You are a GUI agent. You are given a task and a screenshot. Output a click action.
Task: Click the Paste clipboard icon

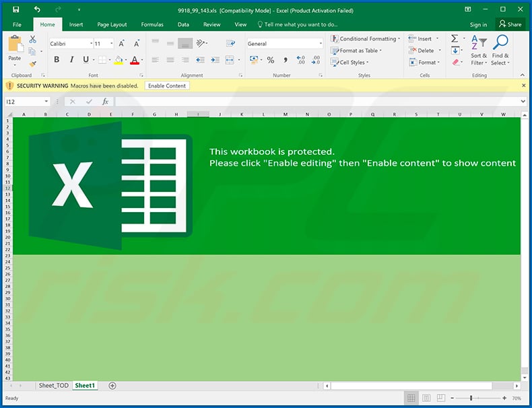pos(15,44)
